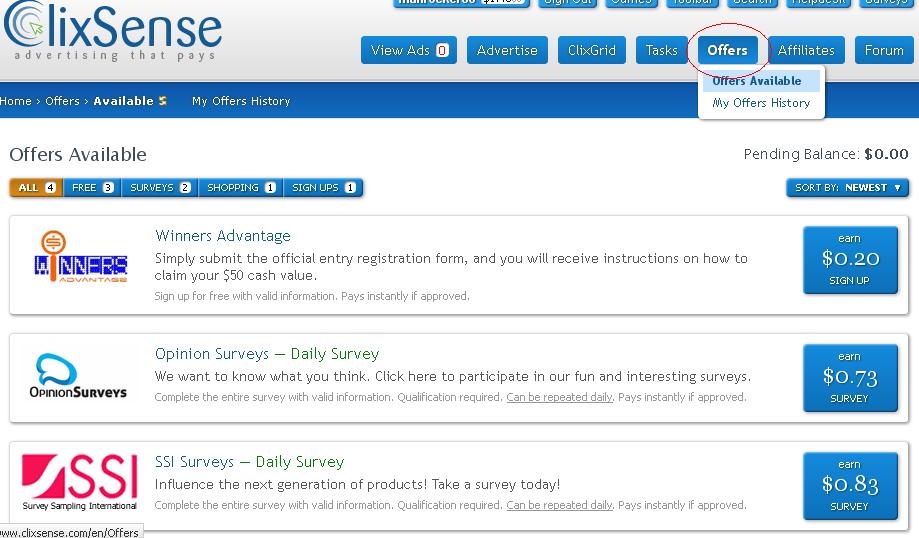Open the Tasks section
919x538 pixels.
tap(661, 50)
